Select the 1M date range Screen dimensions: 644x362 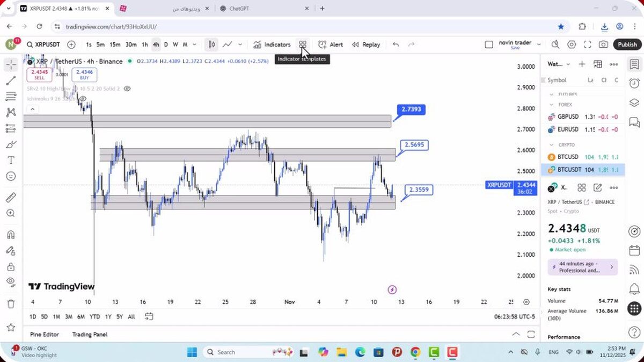tap(56, 316)
